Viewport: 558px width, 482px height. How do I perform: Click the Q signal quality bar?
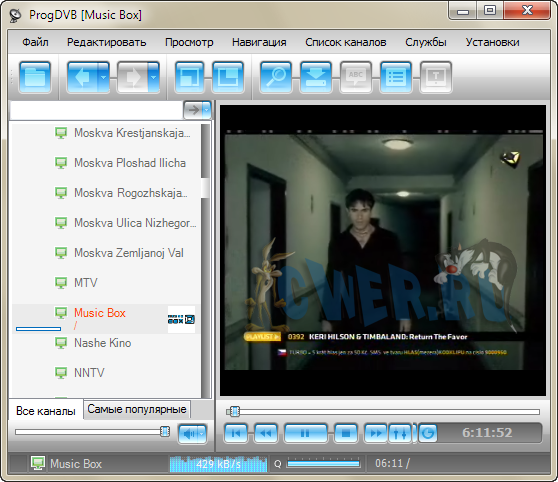(323, 463)
